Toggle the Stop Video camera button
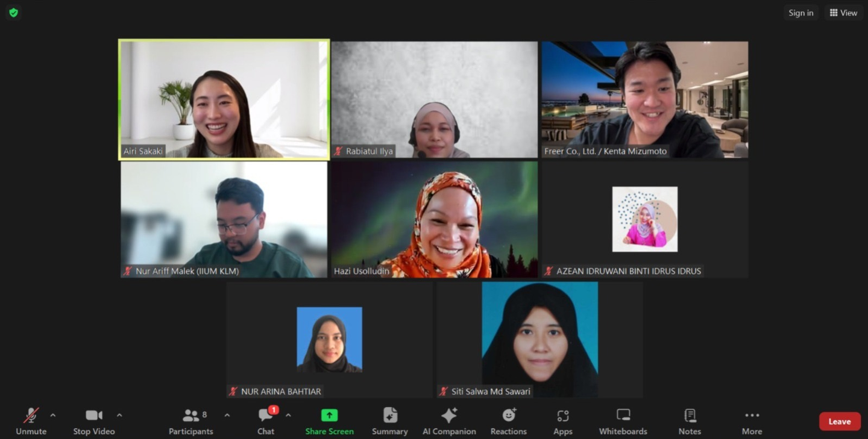 coord(94,421)
